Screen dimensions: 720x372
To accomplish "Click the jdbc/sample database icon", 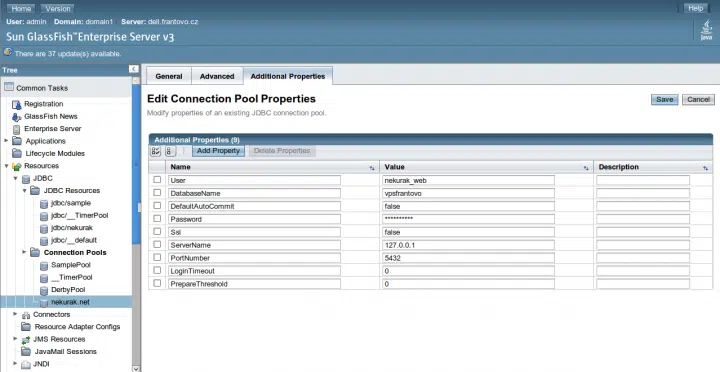I will click(x=44, y=203).
